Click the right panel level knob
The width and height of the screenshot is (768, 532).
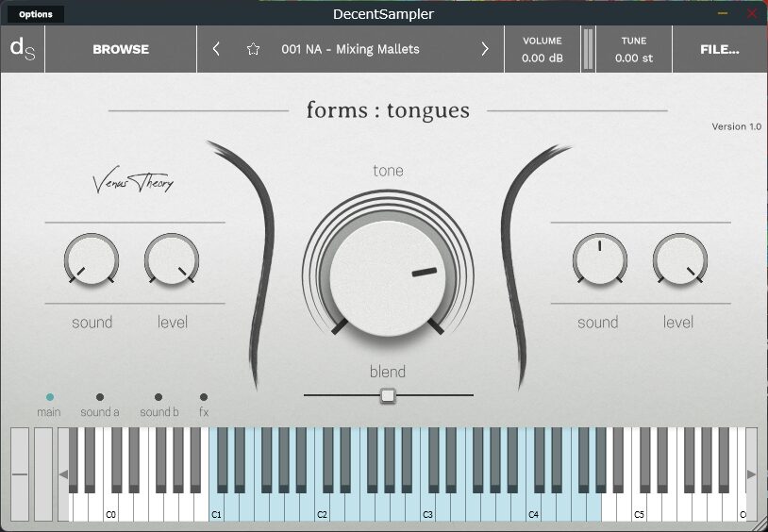(x=679, y=259)
